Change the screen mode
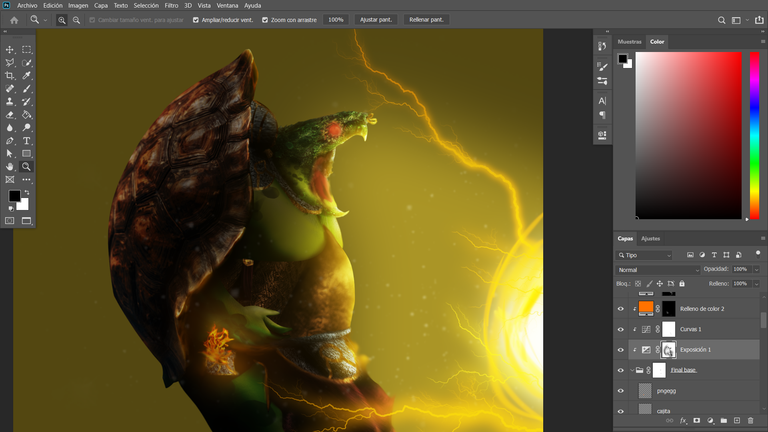The image size is (768, 432). tap(26, 221)
